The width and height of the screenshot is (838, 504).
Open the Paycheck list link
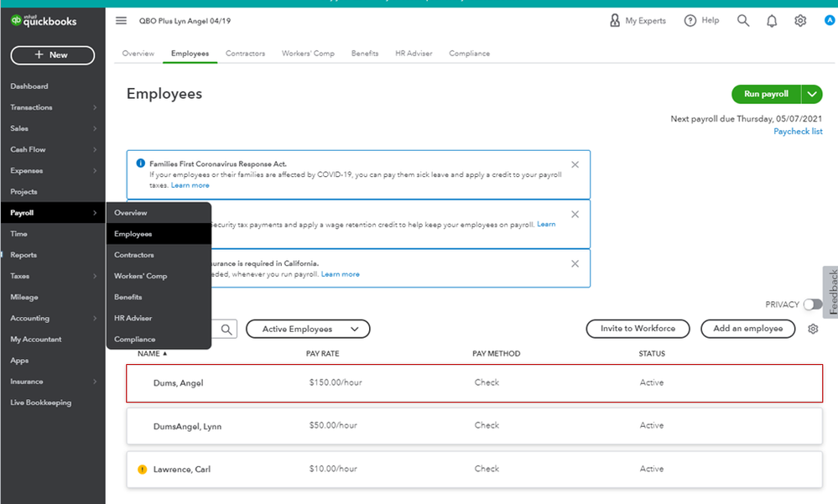pyautogui.click(x=798, y=132)
